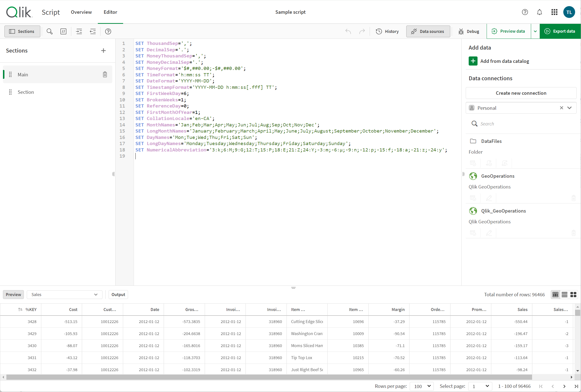Screen dimensions: 581x392
Task: Click the Undo arrow icon
Action: tap(348, 31)
